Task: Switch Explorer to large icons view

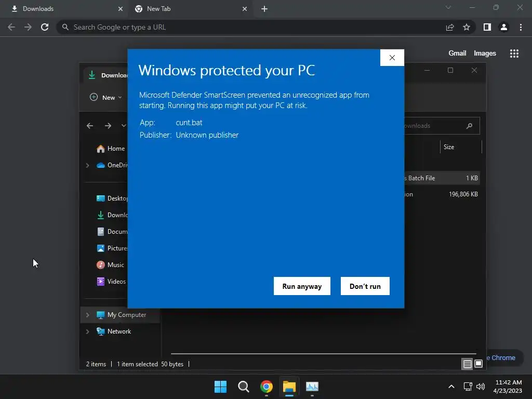Action: [478, 364]
